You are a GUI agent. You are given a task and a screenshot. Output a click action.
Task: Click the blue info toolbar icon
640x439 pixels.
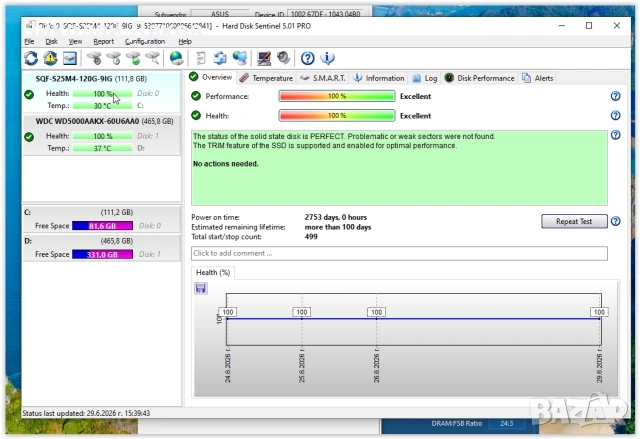pyautogui.click(x=327, y=58)
